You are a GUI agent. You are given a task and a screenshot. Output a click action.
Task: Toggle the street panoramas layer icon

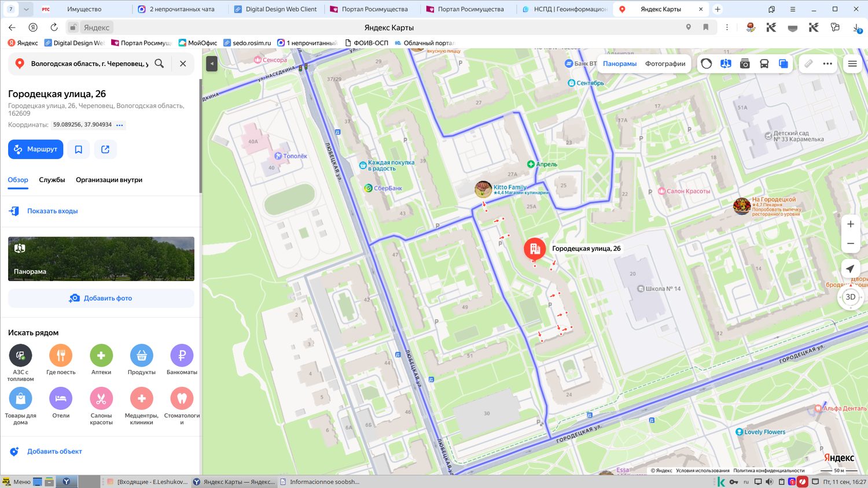click(x=726, y=64)
